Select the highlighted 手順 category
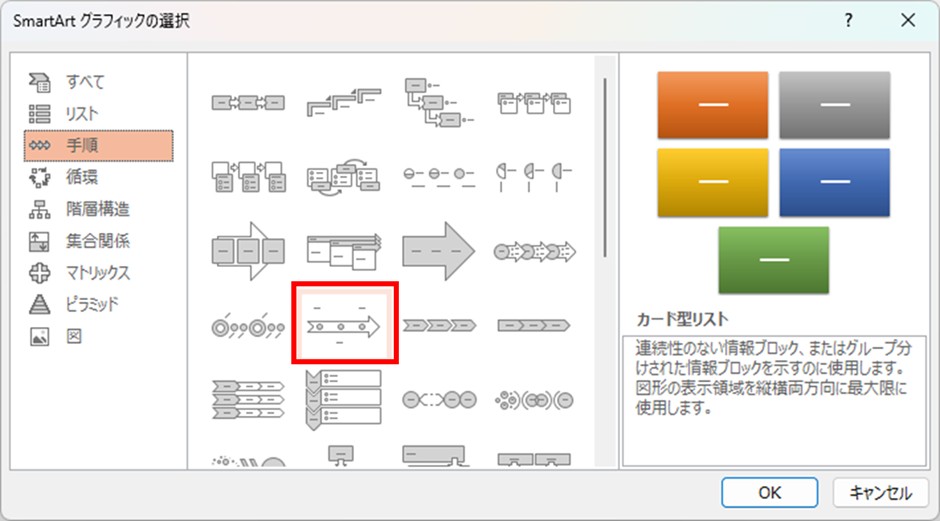 98,146
